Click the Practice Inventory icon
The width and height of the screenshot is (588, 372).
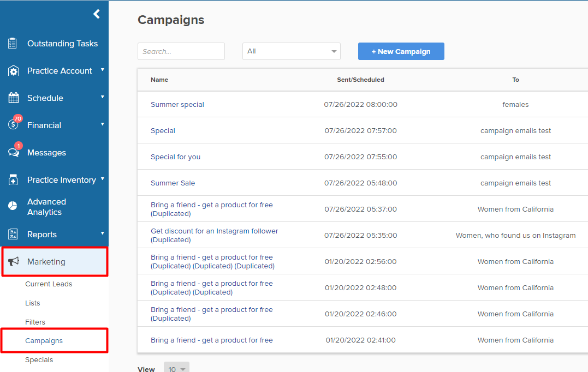coord(13,180)
